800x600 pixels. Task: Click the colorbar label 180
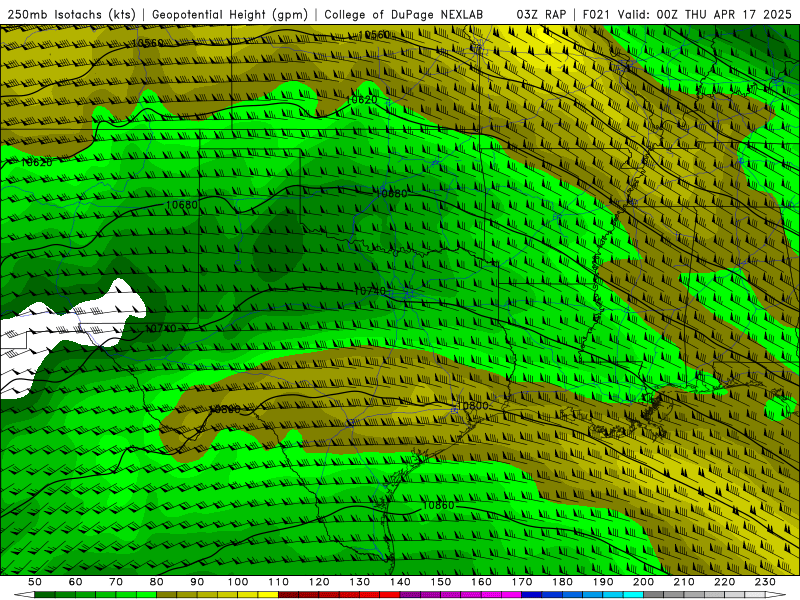(562, 582)
